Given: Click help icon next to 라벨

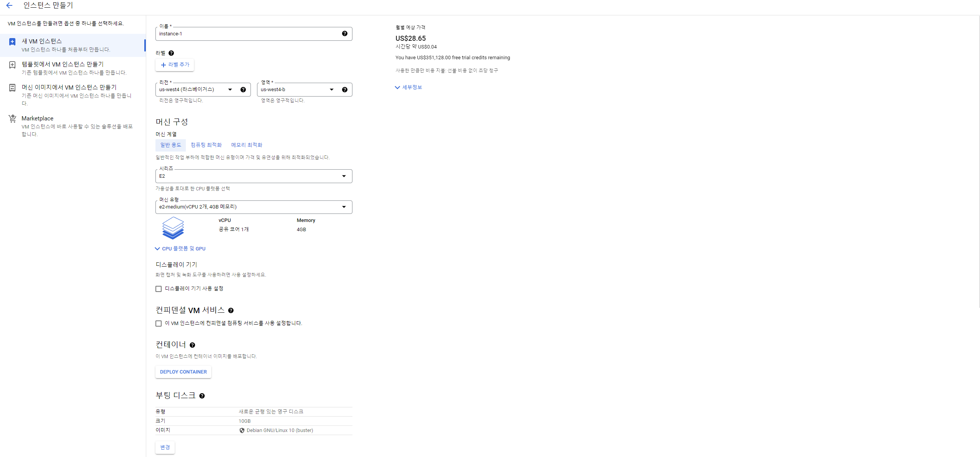Looking at the screenshot, I should coord(171,53).
